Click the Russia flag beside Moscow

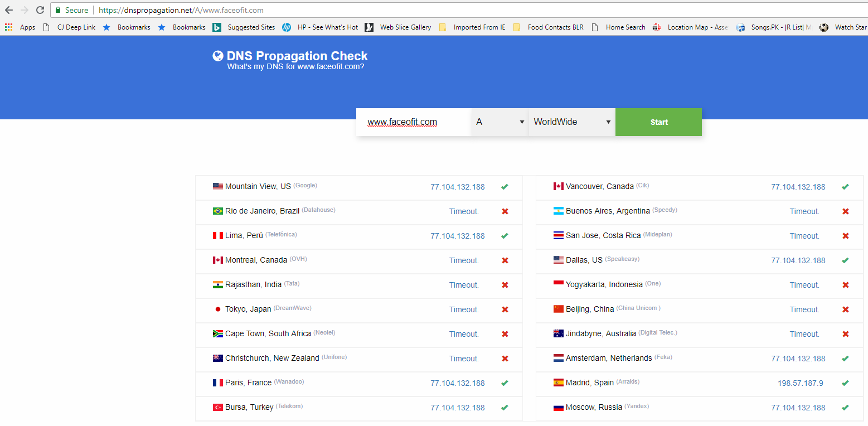click(x=559, y=407)
